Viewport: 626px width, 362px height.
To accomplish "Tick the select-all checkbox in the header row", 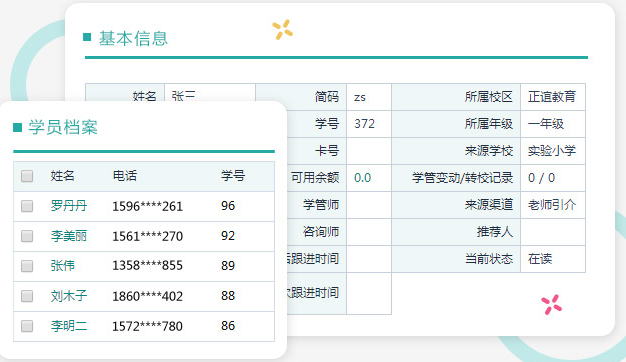I will (x=27, y=176).
